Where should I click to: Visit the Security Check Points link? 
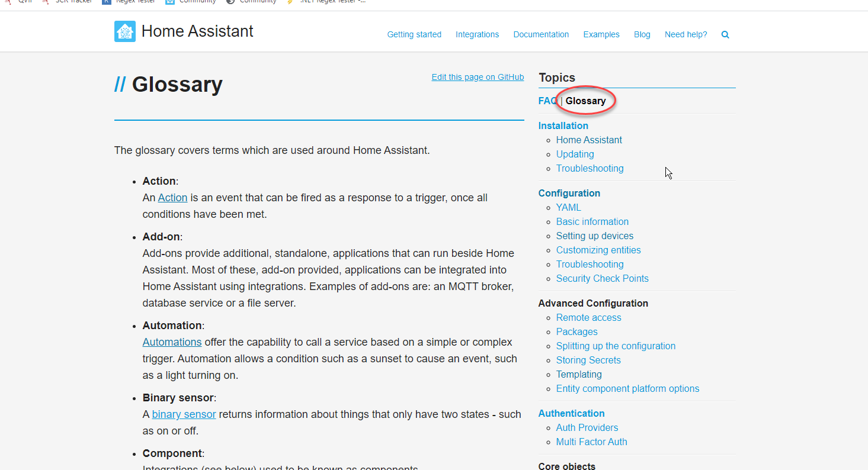coord(603,278)
